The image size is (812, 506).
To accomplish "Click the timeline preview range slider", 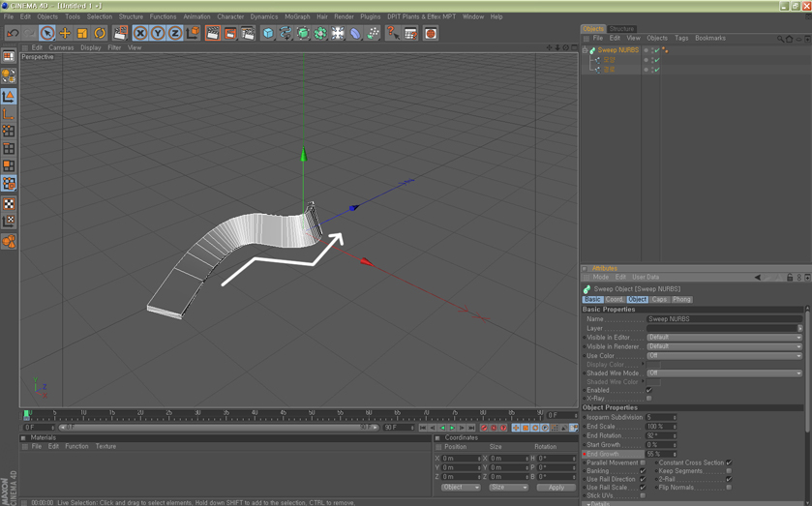I will tap(220, 428).
